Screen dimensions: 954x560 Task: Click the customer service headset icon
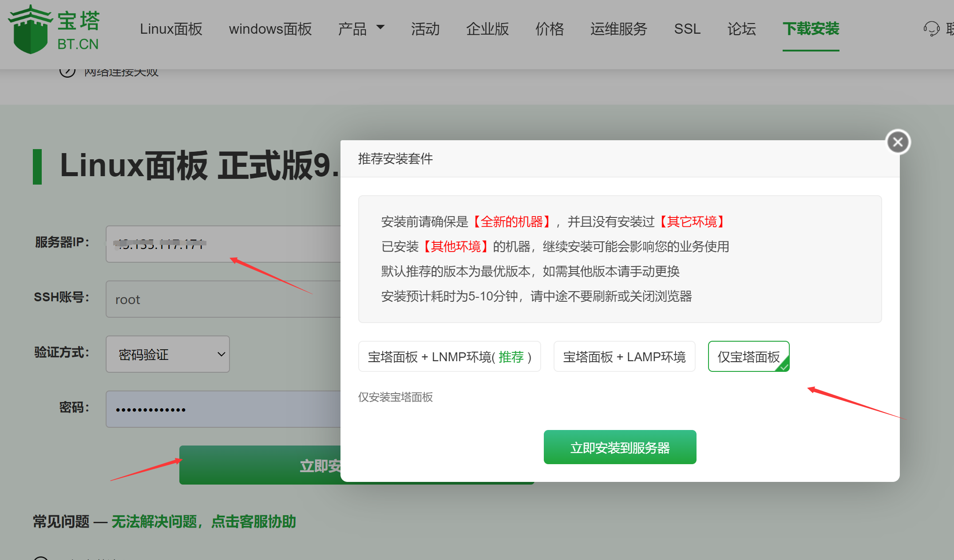931,29
